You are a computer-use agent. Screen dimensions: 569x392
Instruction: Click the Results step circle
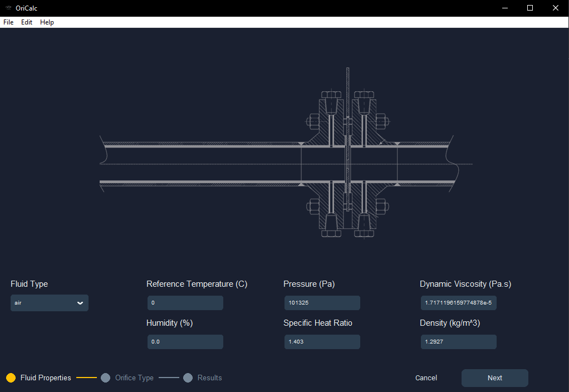point(188,378)
